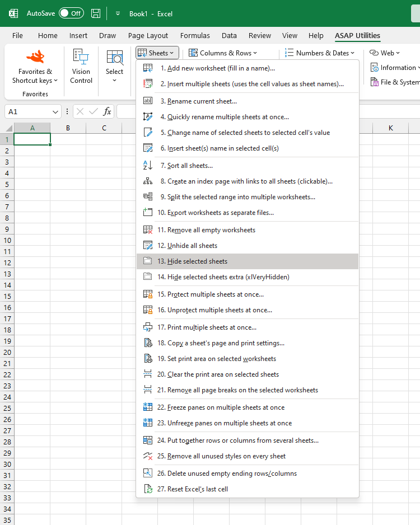This screenshot has width=420, height=525.
Task: Click the Create index page icon
Action: [148, 181]
